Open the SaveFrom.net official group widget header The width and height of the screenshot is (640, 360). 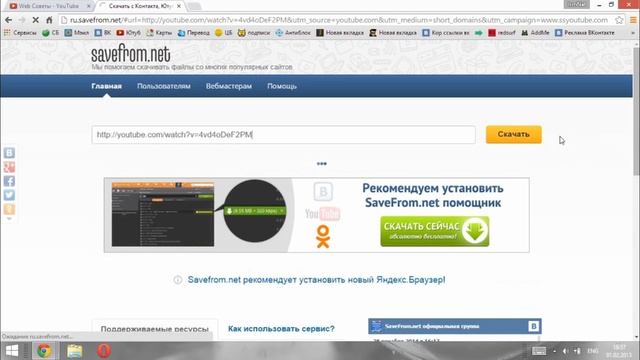click(x=455, y=326)
